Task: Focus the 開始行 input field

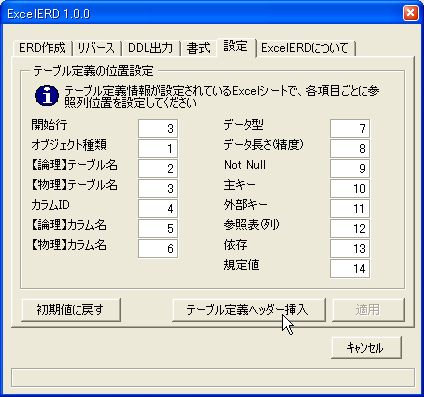Action: (158, 128)
